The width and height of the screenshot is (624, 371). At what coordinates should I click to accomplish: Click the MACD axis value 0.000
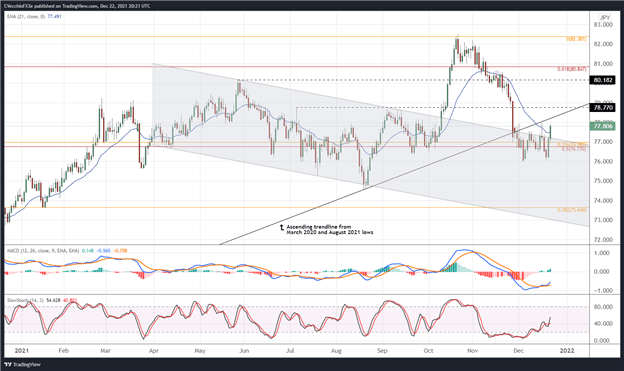601,272
